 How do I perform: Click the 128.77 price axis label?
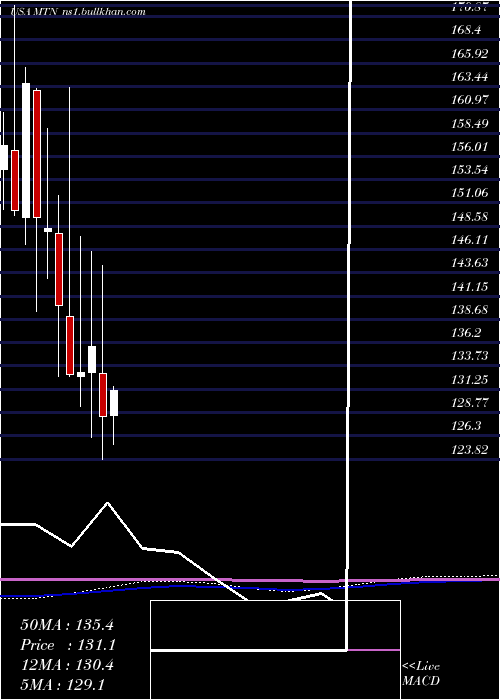tap(470, 403)
